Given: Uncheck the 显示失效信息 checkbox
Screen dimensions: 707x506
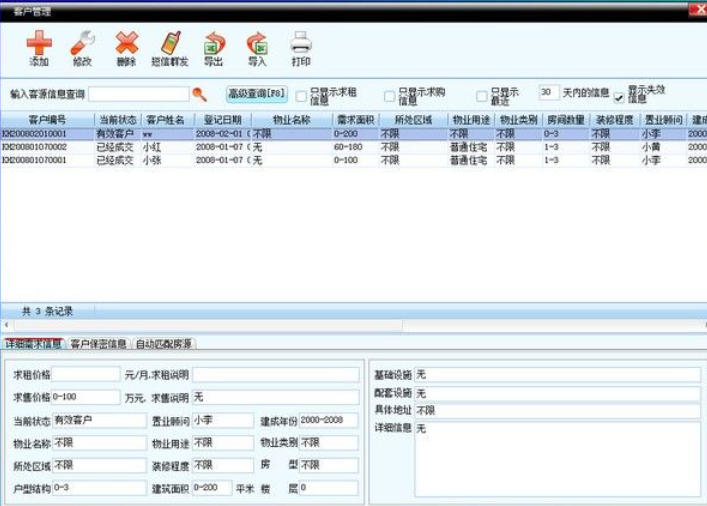Looking at the screenshot, I should point(619,96).
